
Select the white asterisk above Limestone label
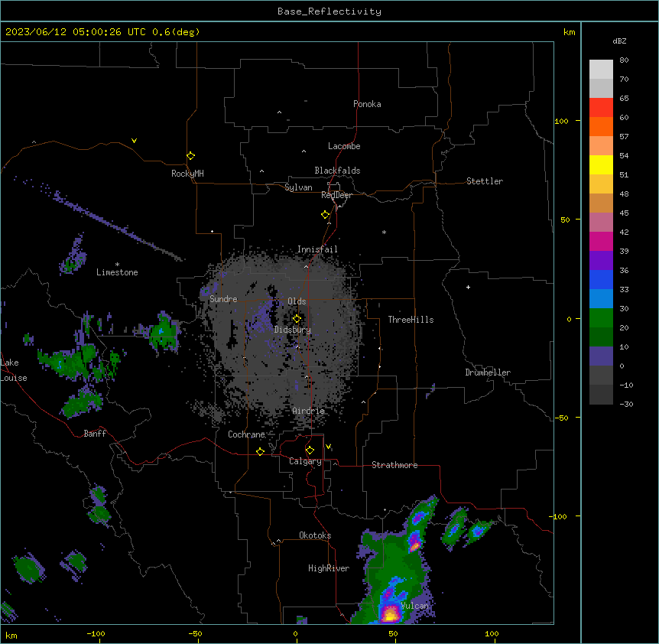[117, 265]
